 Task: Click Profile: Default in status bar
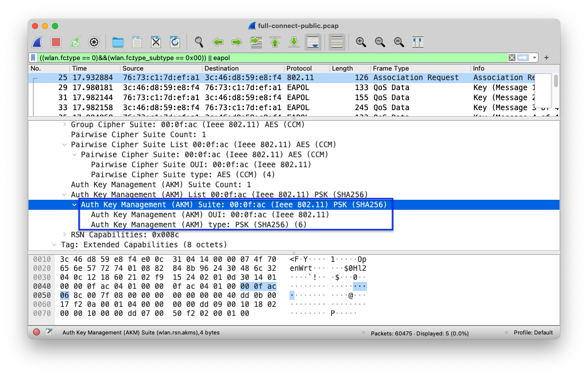532,332
